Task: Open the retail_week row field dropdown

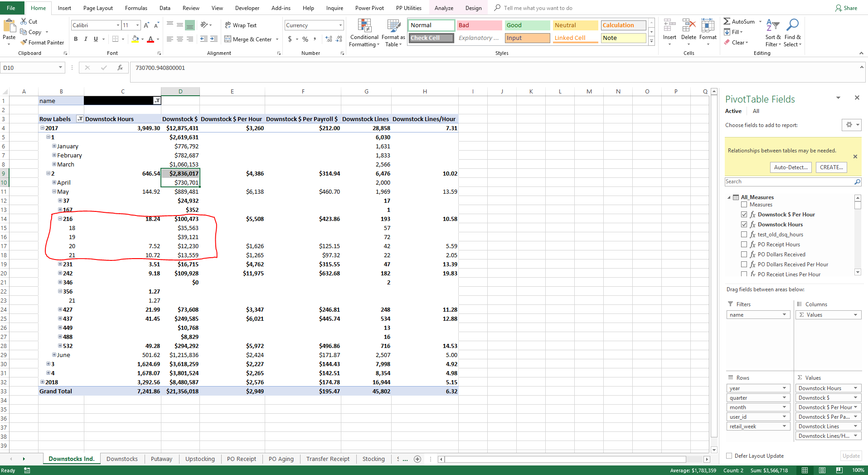Action: tap(784, 426)
